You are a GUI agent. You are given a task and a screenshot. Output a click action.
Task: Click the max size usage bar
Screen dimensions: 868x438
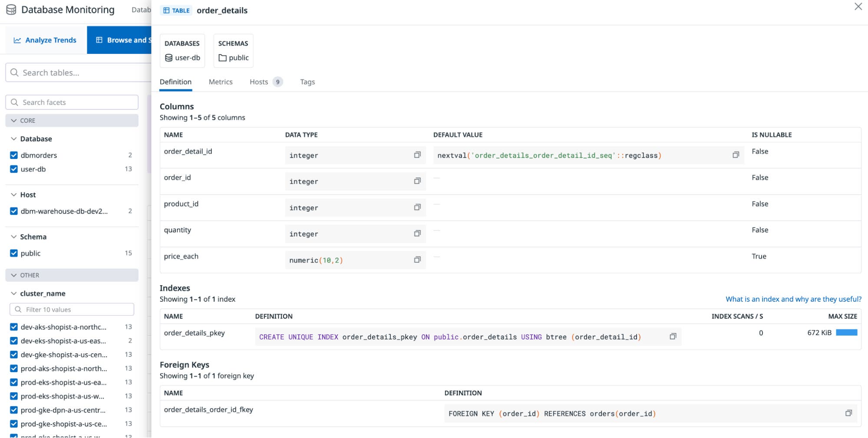(846, 332)
